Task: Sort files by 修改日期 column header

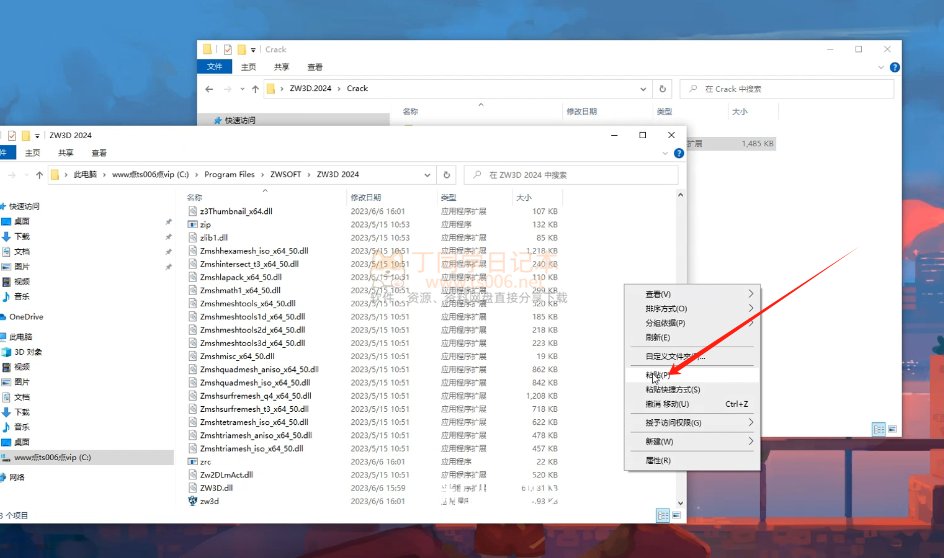Action: click(366, 198)
